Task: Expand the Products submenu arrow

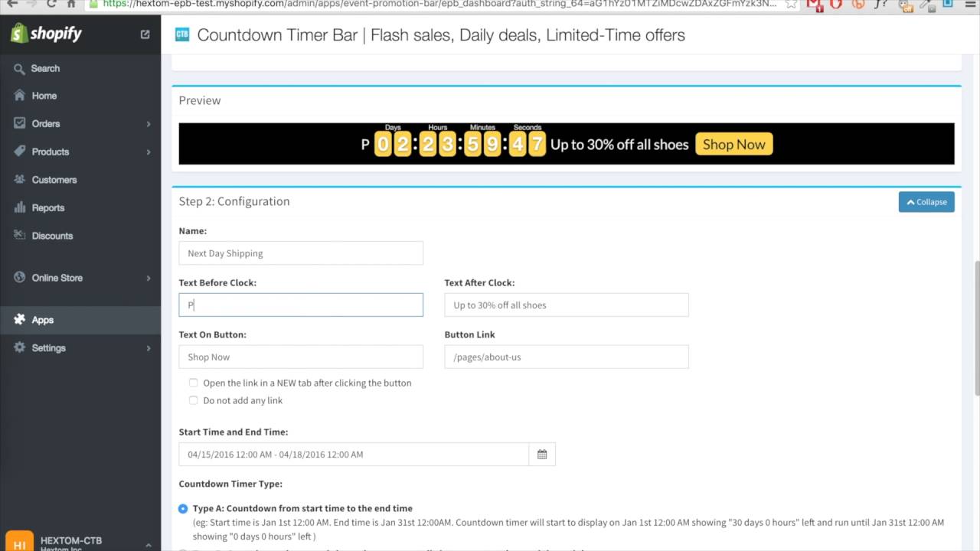Action: [x=149, y=152]
